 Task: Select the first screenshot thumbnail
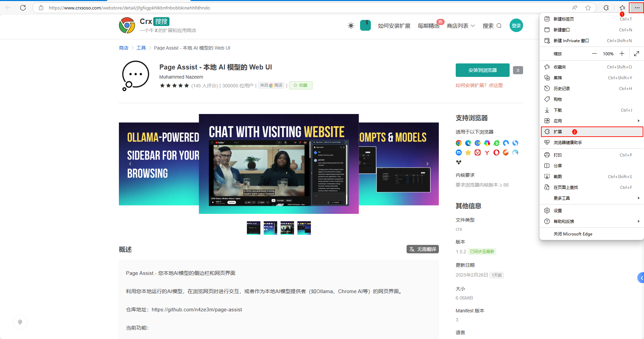click(x=253, y=228)
